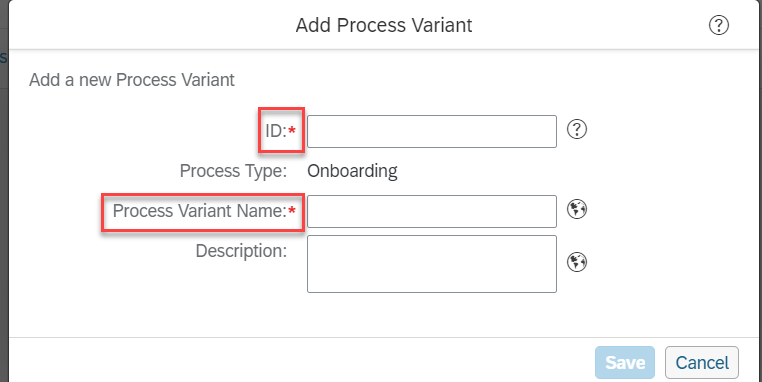
Task: Click the Description label
Action: click(242, 251)
